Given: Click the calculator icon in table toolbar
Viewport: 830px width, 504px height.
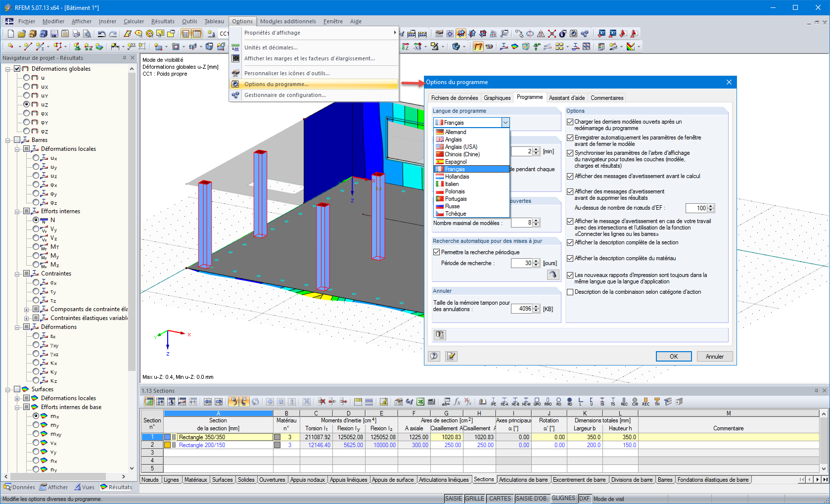Looking at the screenshot, I should point(431,402).
